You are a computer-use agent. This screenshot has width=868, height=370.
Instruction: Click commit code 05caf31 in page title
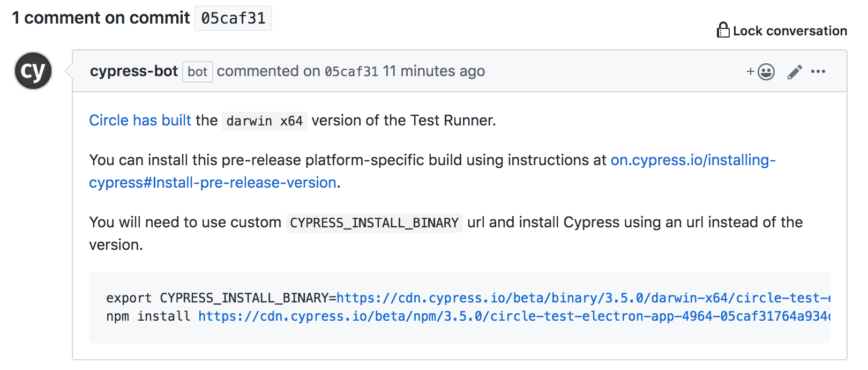tap(233, 18)
